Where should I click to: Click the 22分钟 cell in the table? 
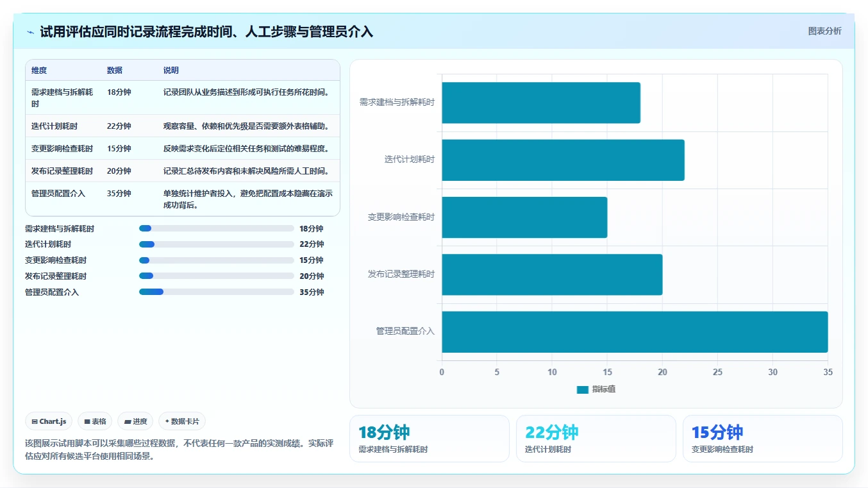(x=119, y=126)
